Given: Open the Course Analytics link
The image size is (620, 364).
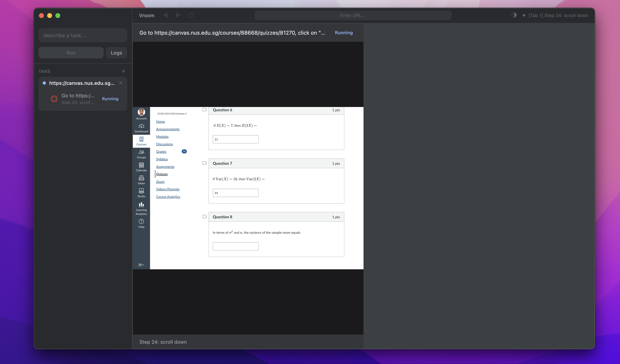Looking at the screenshot, I should [168, 197].
